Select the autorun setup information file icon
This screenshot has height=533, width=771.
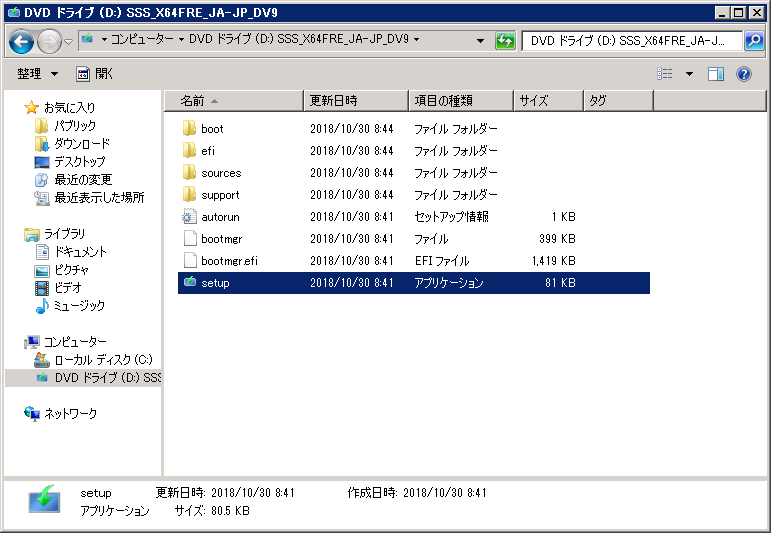189,217
